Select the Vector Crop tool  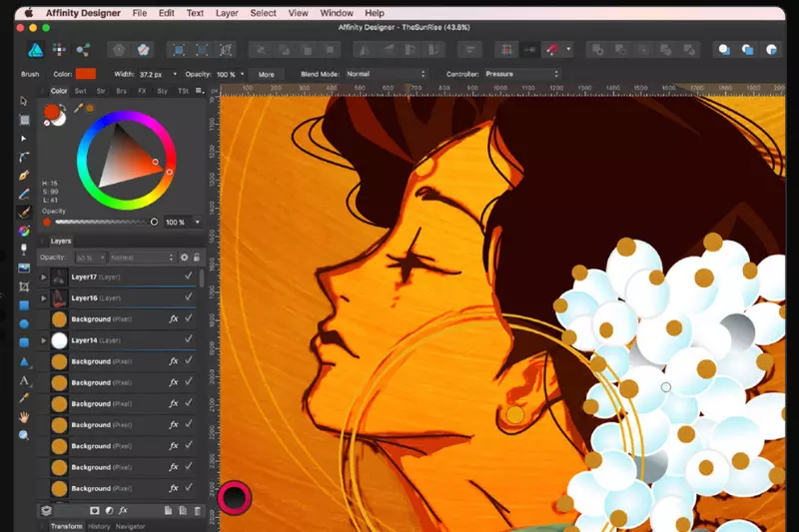[x=24, y=286]
